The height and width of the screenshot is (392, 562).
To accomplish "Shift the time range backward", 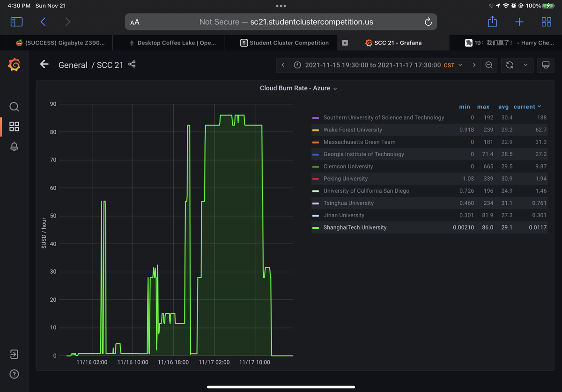I will [283, 65].
